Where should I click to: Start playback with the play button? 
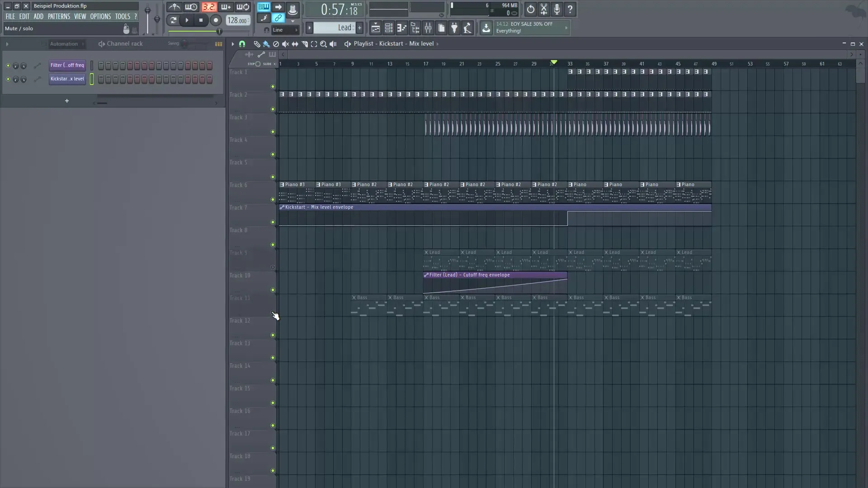(x=187, y=20)
